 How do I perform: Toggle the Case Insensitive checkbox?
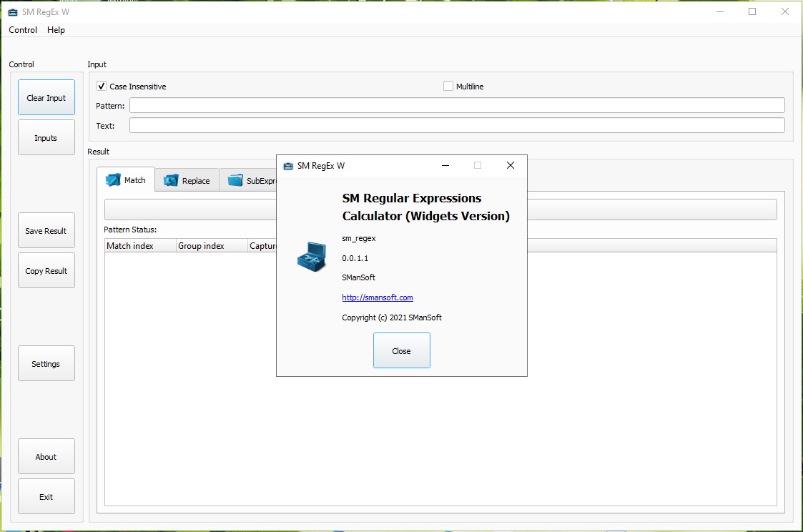[x=102, y=86]
